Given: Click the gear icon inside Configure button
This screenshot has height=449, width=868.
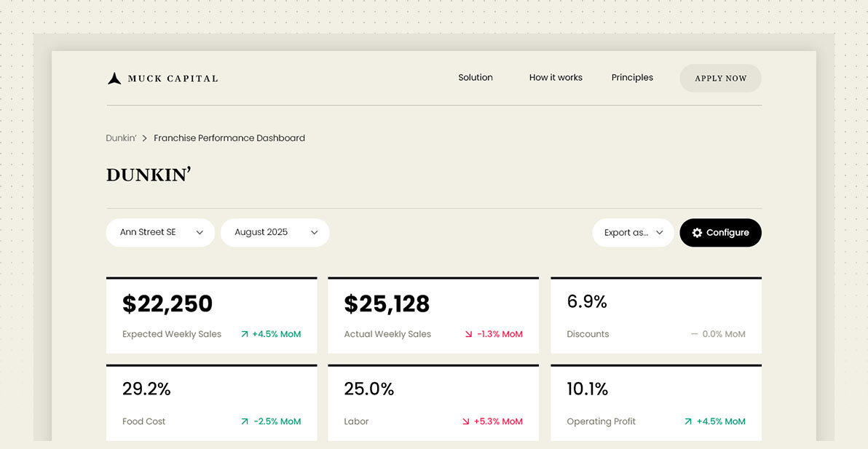Looking at the screenshot, I should coord(698,232).
